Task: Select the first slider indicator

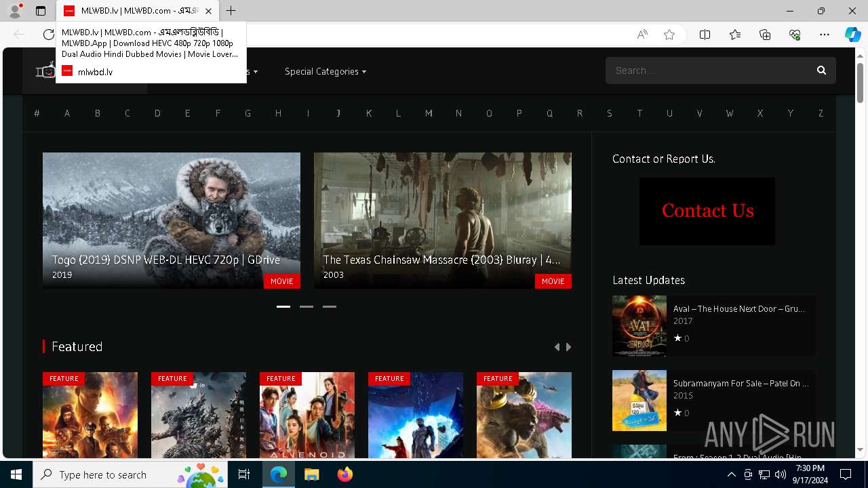Action: coord(283,306)
